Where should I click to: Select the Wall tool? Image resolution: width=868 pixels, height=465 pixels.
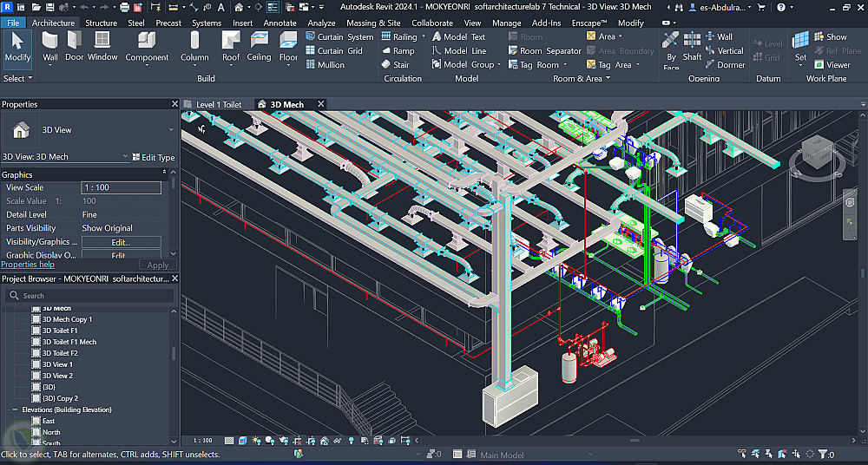[x=49, y=47]
